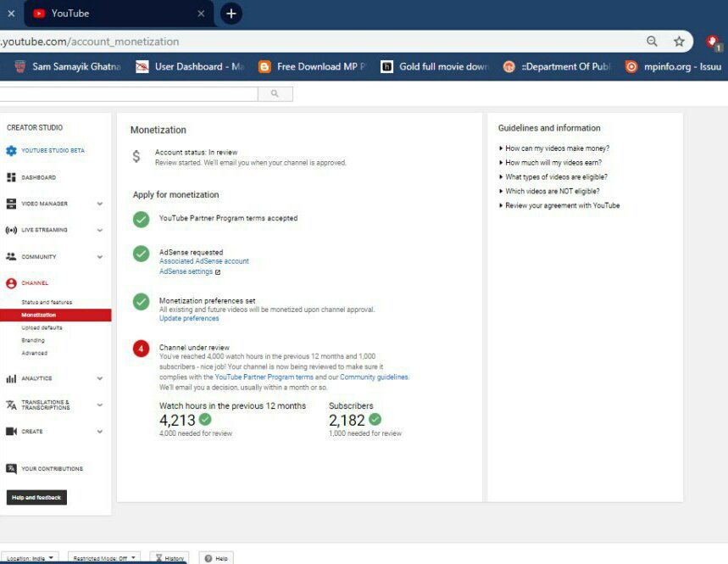
Task: Open Your Contributions icon
Action: point(11,468)
